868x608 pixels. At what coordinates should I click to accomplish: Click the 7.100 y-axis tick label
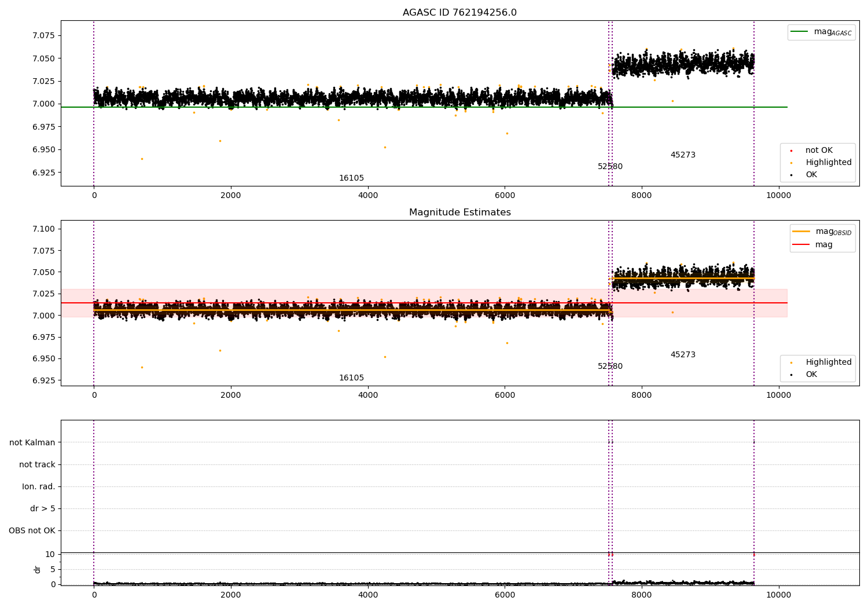(x=43, y=229)
